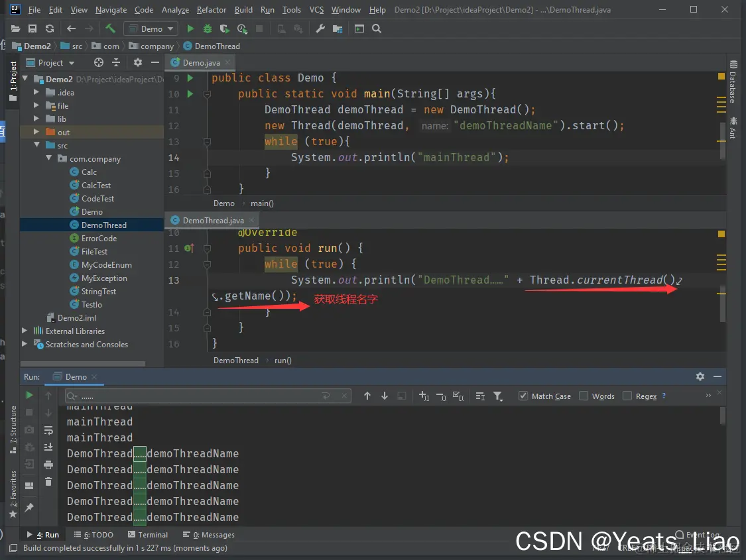Viewport: 746px width, 560px height.
Task: Toggle the Database tool window on right
Action: 733,81
